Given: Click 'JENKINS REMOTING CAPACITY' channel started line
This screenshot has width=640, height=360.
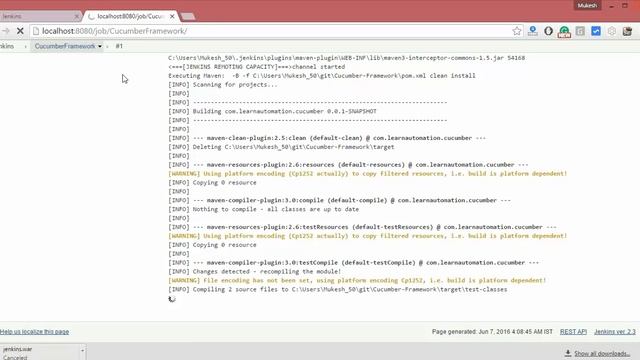Looking at the screenshot, I should click(256, 67).
